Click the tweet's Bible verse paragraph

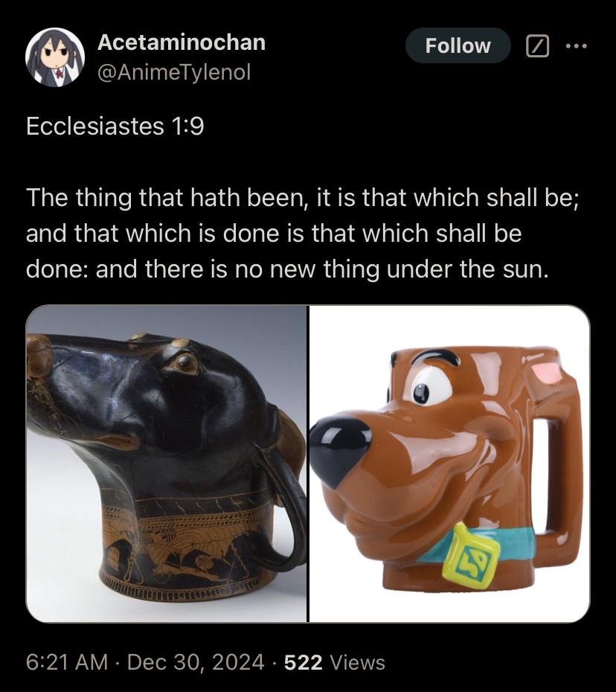tap(302, 233)
